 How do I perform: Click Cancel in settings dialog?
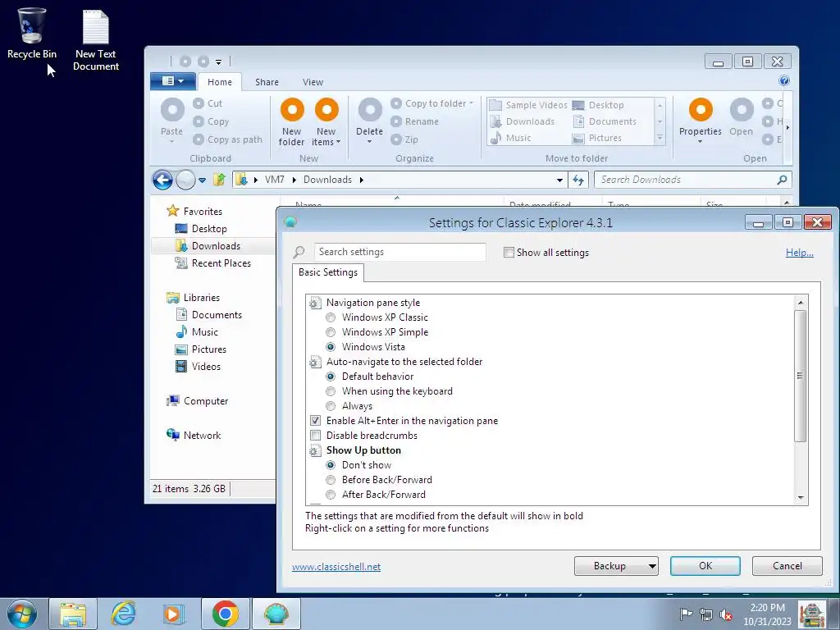[x=787, y=566]
